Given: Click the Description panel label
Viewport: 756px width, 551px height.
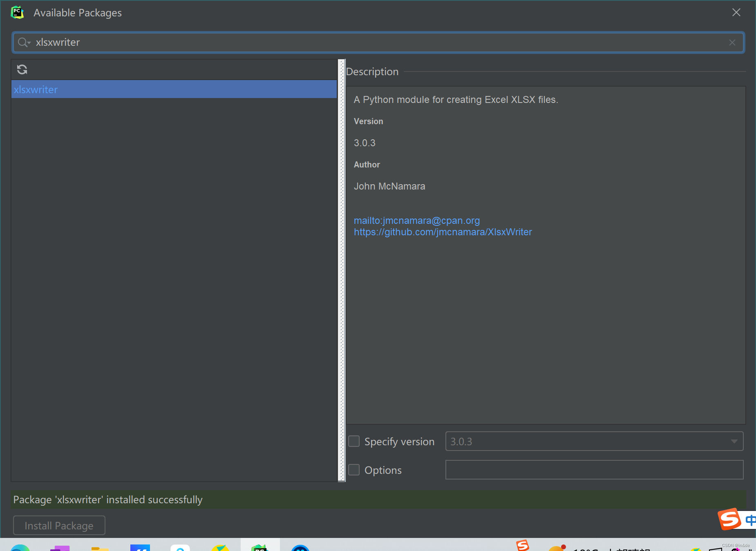Looking at the screenshot, I should click(x=372, y=71).
